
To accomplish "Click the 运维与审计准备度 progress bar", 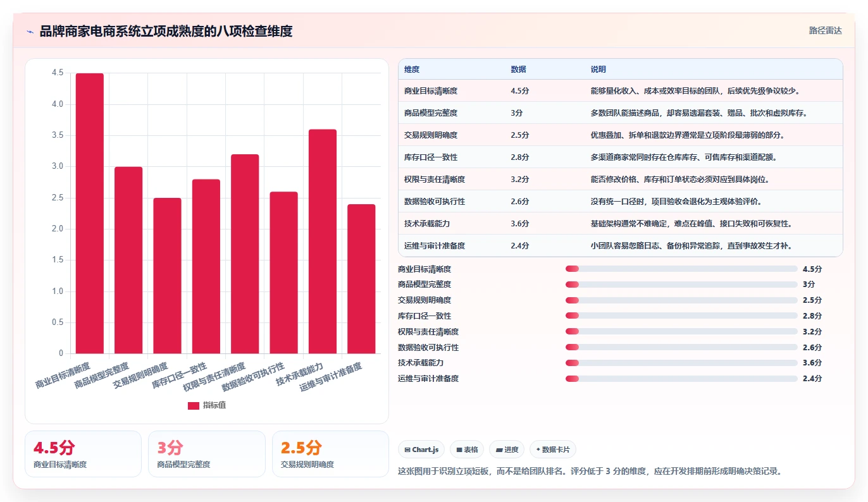I will click(x=681, y=379).
